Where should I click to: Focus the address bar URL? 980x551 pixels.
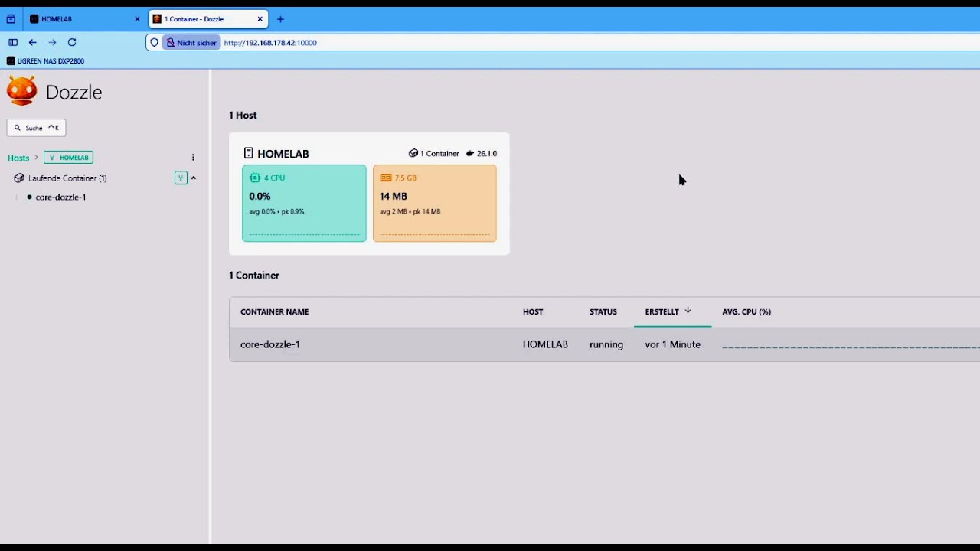[270, 43]
